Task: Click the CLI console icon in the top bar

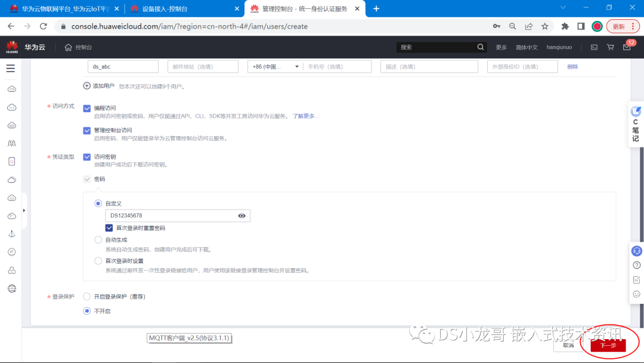Action: [x=593, y=47]
